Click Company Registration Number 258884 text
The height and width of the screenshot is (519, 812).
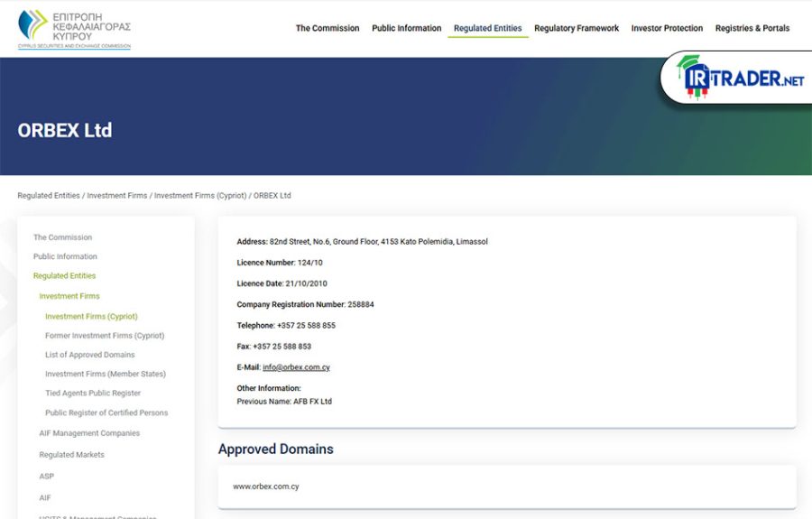pos(305,304)
